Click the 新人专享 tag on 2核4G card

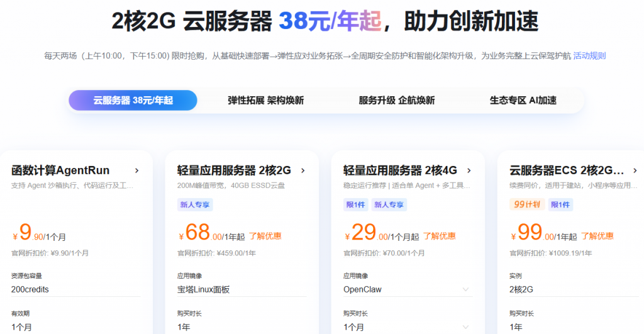click(389, 204)
